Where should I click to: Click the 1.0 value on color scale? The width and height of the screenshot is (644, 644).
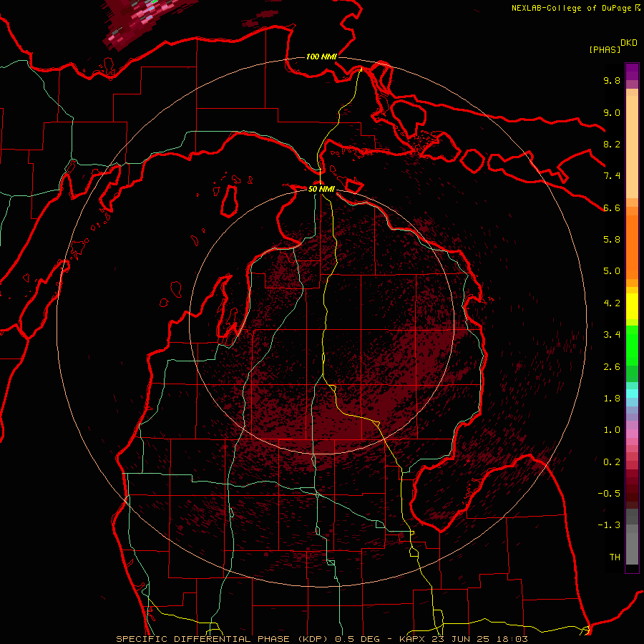pos(612,430)
